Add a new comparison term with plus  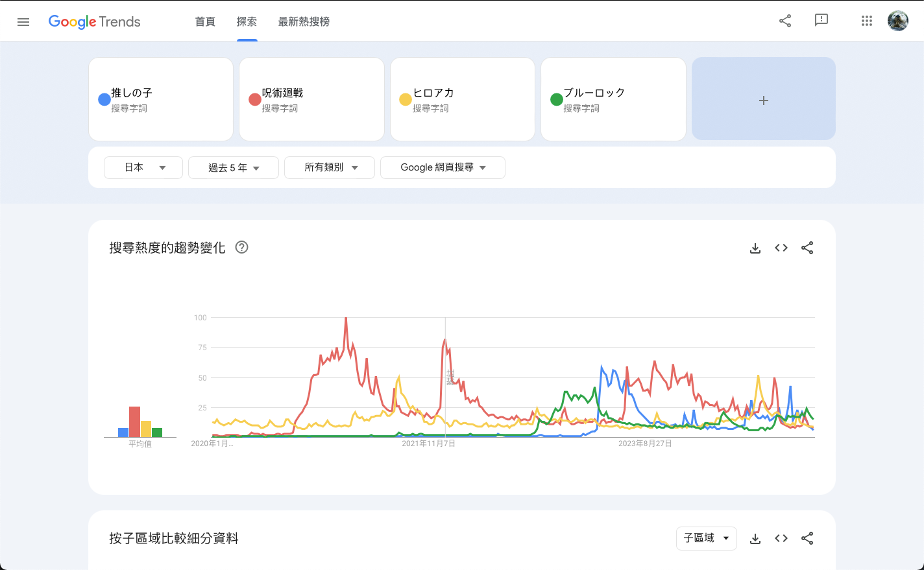tap(764, 99)
